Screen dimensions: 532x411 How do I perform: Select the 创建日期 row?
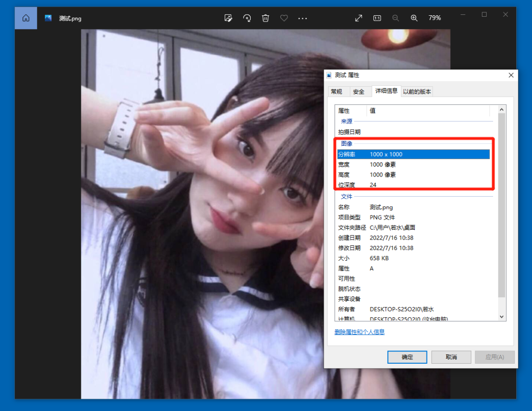click(x=413, y=238)
